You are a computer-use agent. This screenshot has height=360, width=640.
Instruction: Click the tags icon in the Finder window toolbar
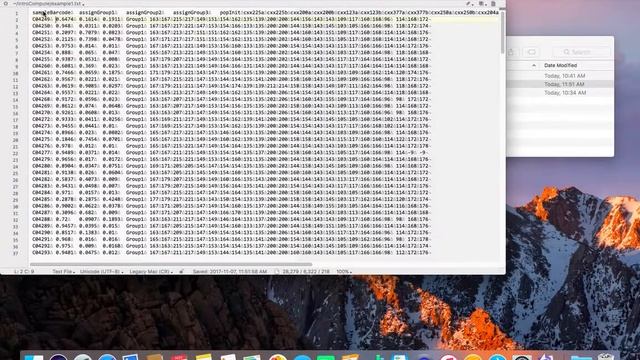[531, 52]
